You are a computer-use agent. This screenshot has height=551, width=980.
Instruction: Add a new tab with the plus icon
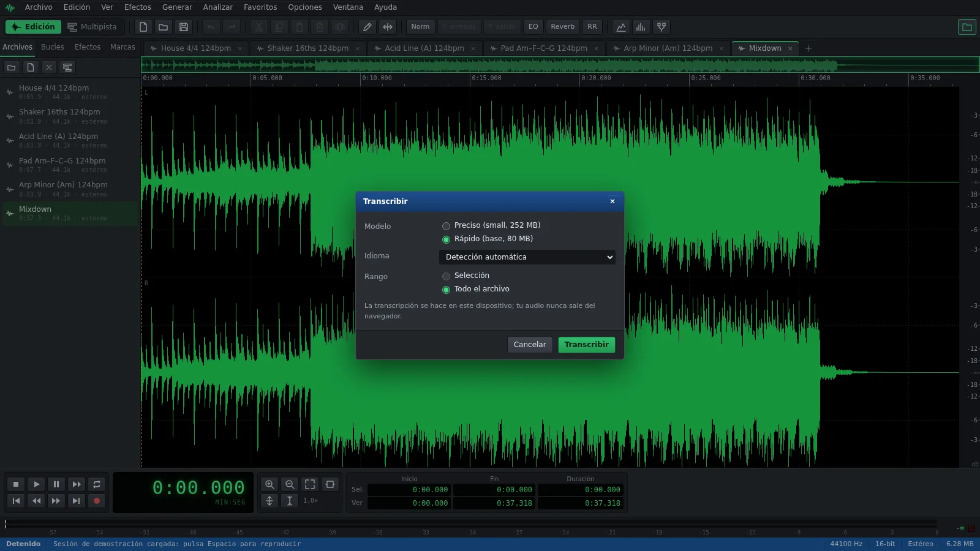click(x=809, y=48)
